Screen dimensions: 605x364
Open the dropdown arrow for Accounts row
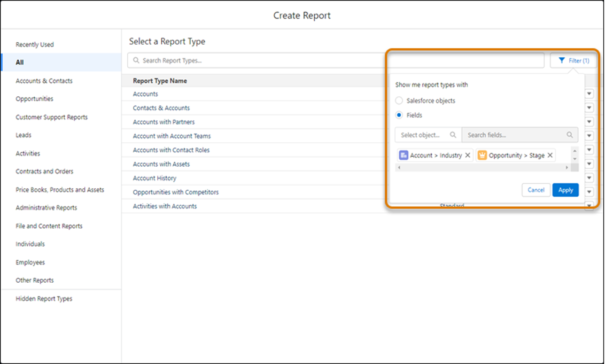589,94
